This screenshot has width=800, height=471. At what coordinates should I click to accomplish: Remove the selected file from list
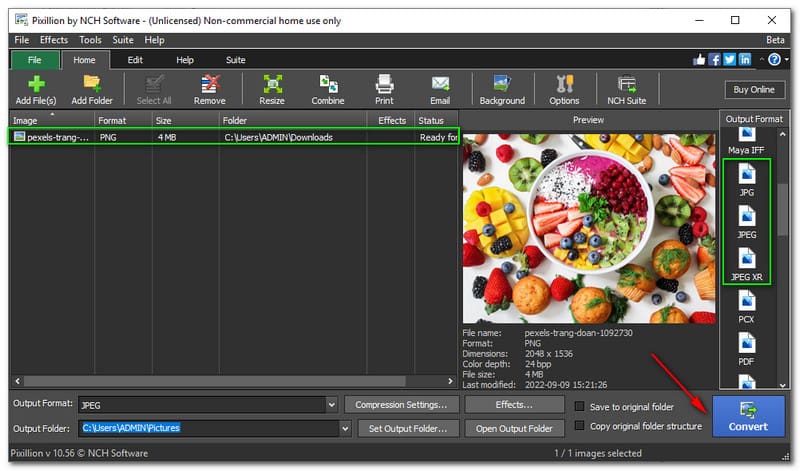[x=209, y=89]
